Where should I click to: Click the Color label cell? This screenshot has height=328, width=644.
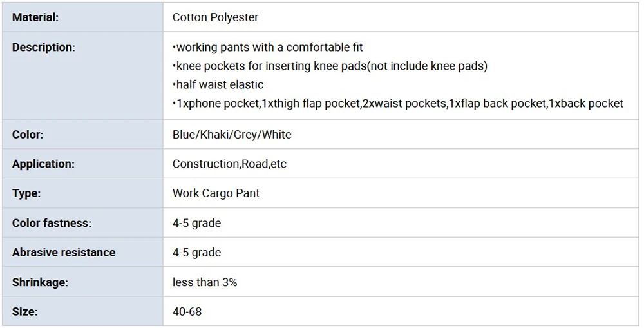pyautogui.click(x=82, y=135)
